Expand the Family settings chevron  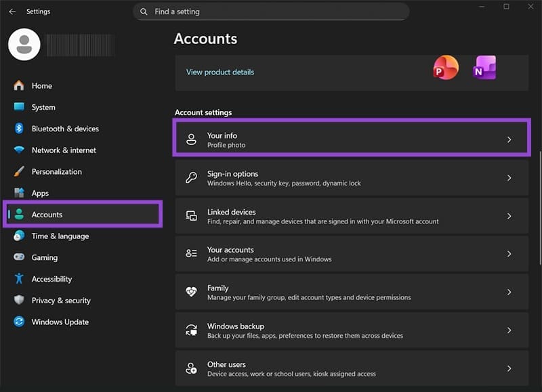click(x=510, y=292)
